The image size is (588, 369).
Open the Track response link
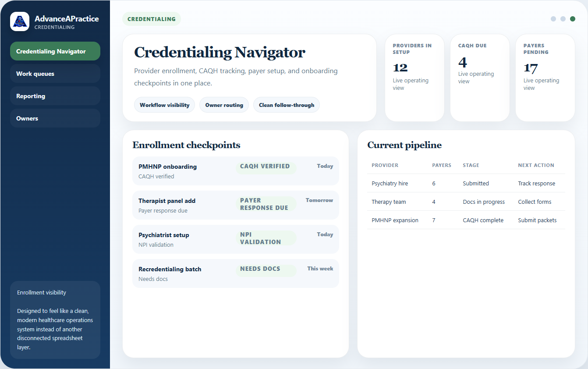[x=536, y=183]
